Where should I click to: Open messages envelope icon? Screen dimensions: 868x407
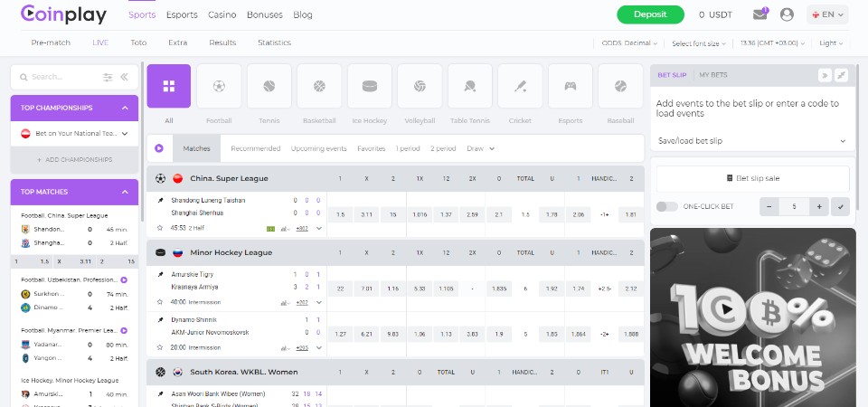click(760, 14)
